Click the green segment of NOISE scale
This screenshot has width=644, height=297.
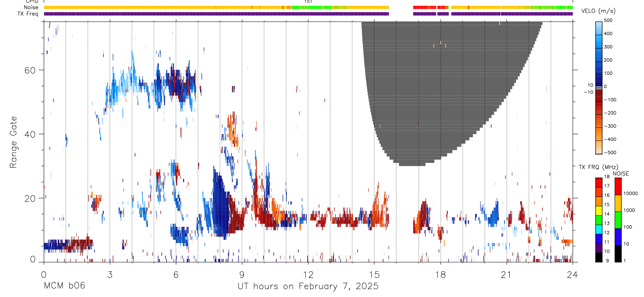tap(618, 219)
